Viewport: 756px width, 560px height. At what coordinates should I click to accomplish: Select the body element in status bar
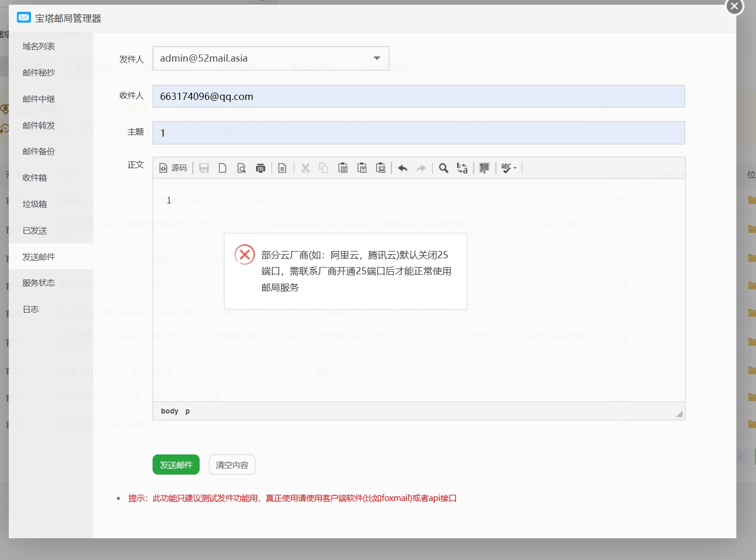(x=169, y=410)
